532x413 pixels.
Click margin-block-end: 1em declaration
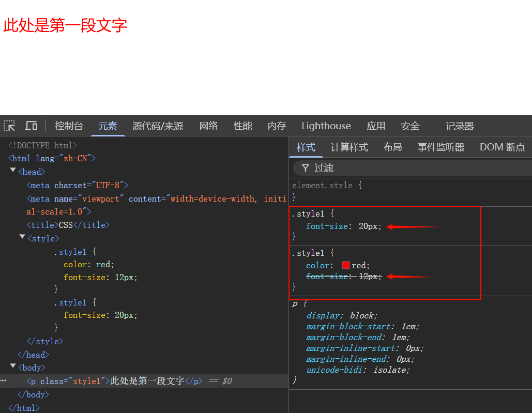click(x=358, y=338)
